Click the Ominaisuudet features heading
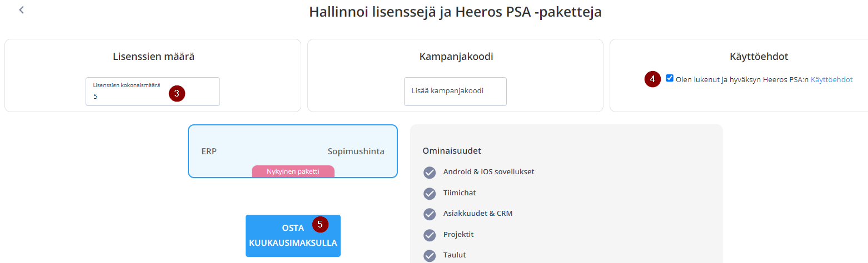868x263 pixels. click(x=452, y=151)
